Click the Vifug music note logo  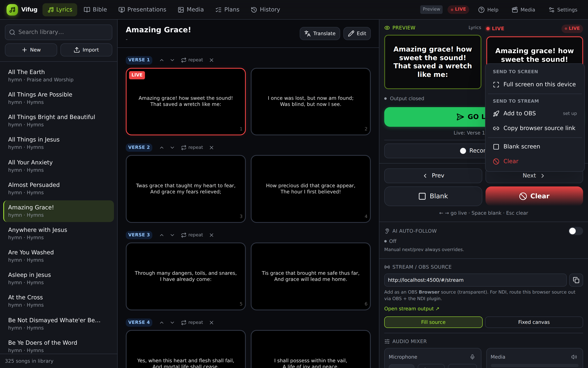click(12, 10)
